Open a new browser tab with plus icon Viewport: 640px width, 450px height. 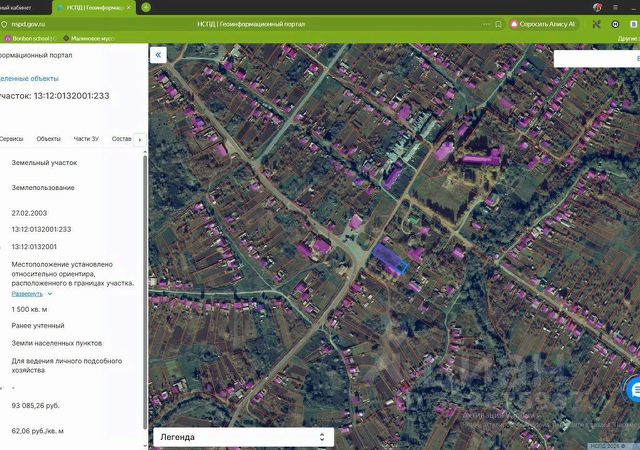[x=146, y=7]
